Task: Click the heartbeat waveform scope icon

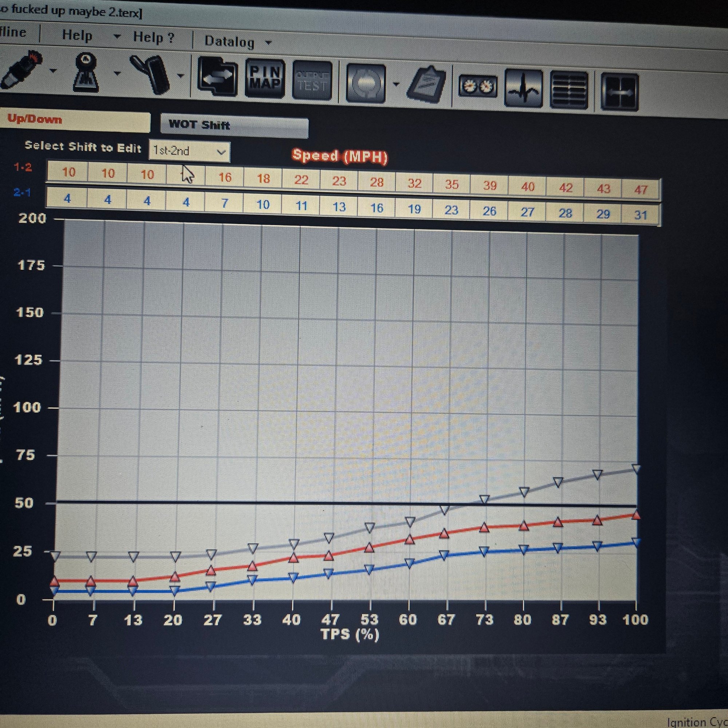Action: pos(523,89)
